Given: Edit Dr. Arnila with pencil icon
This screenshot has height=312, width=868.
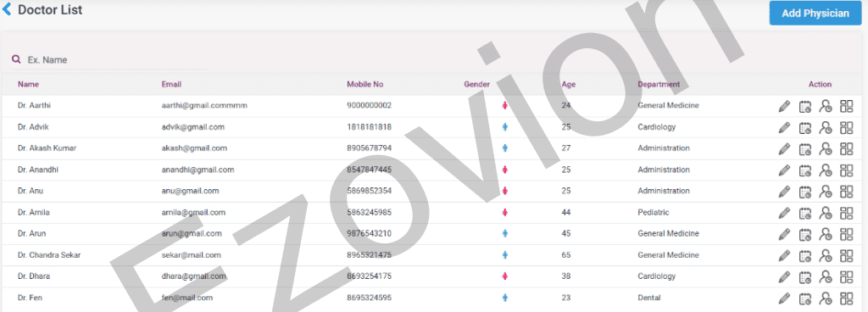Looking at the screenshot, I should click(784, 213).
